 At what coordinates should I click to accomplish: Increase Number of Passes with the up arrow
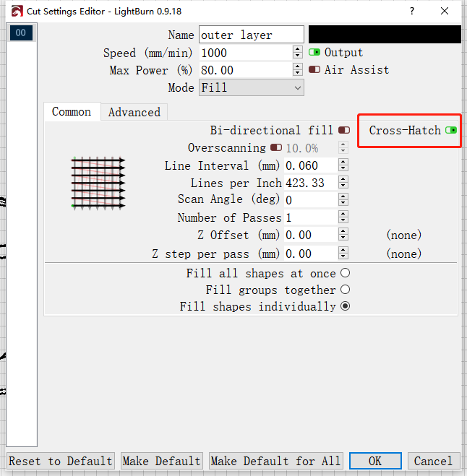tap(343, 214)
